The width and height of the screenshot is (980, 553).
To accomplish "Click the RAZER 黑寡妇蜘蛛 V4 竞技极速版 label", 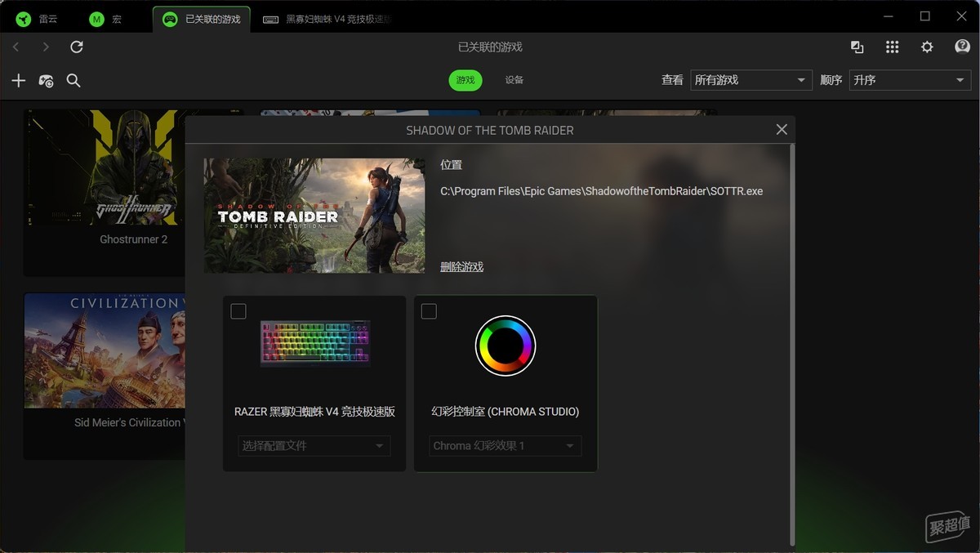I will (x=314, y=412).
